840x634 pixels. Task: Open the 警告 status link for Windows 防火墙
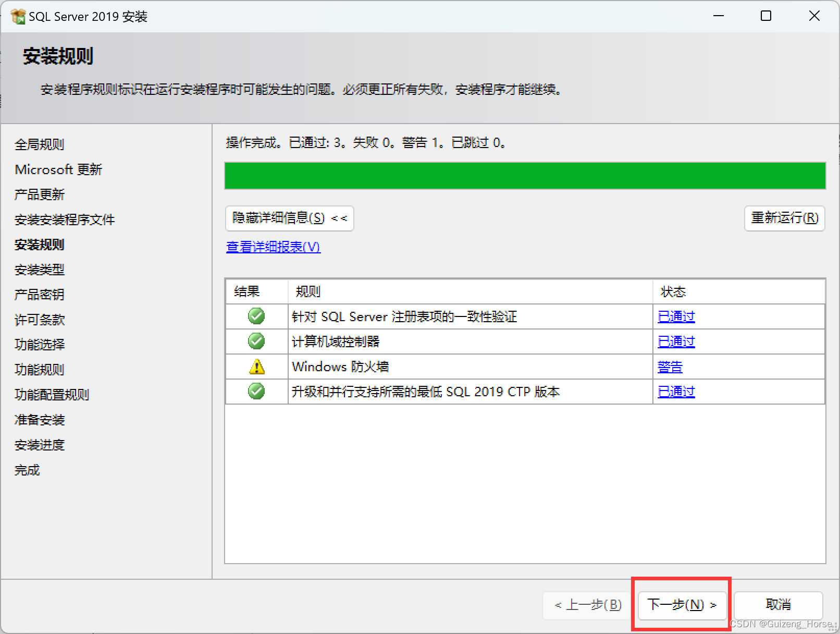click(670, 367)
